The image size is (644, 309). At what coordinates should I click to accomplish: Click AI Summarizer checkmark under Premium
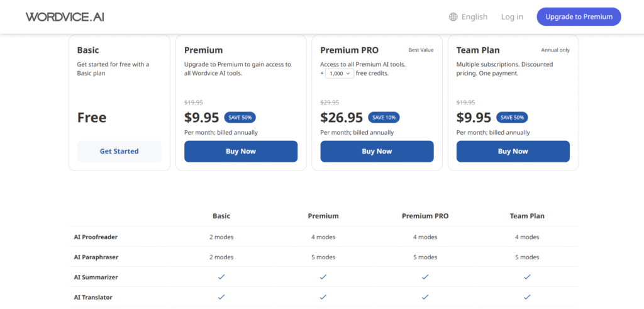coord(323,277)
